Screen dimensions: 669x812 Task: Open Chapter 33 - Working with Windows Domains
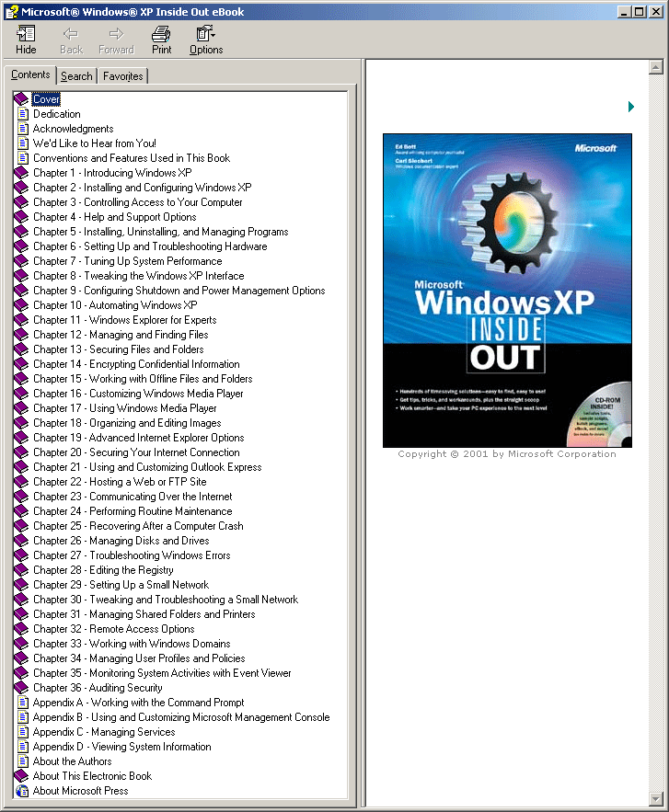pos(132,643)
